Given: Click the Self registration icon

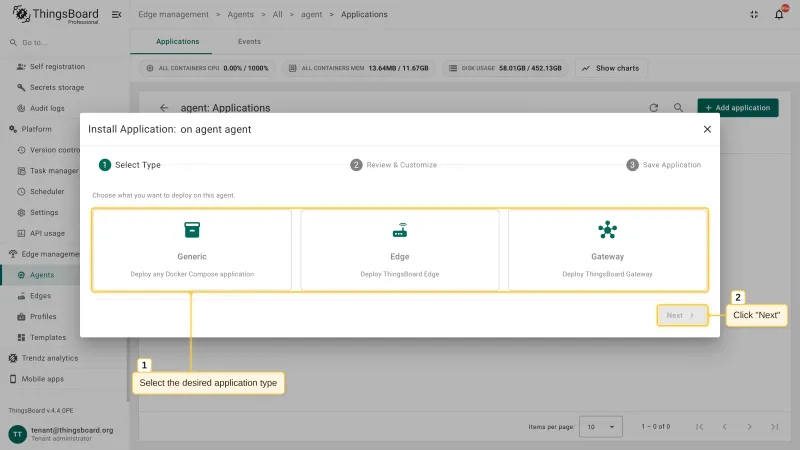Looking at the screenshot, I should (x=21, y=66).
